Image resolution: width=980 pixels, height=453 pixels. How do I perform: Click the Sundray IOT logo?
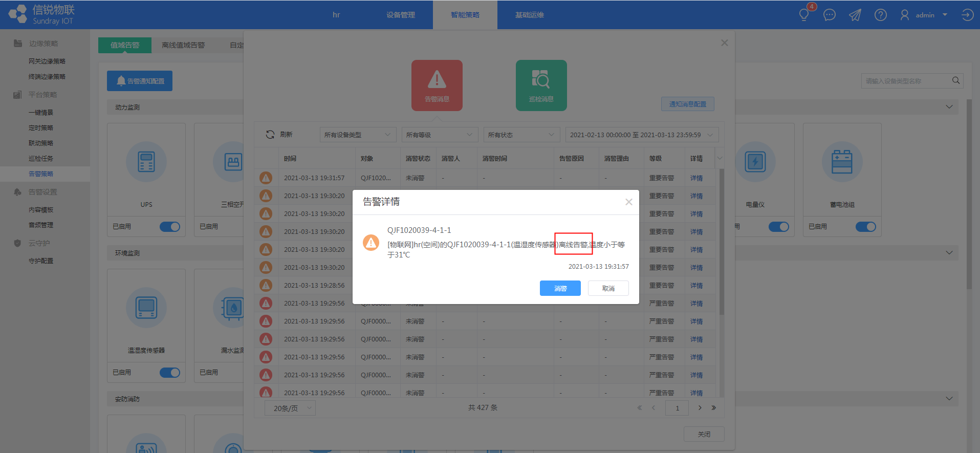coord(41,14)
